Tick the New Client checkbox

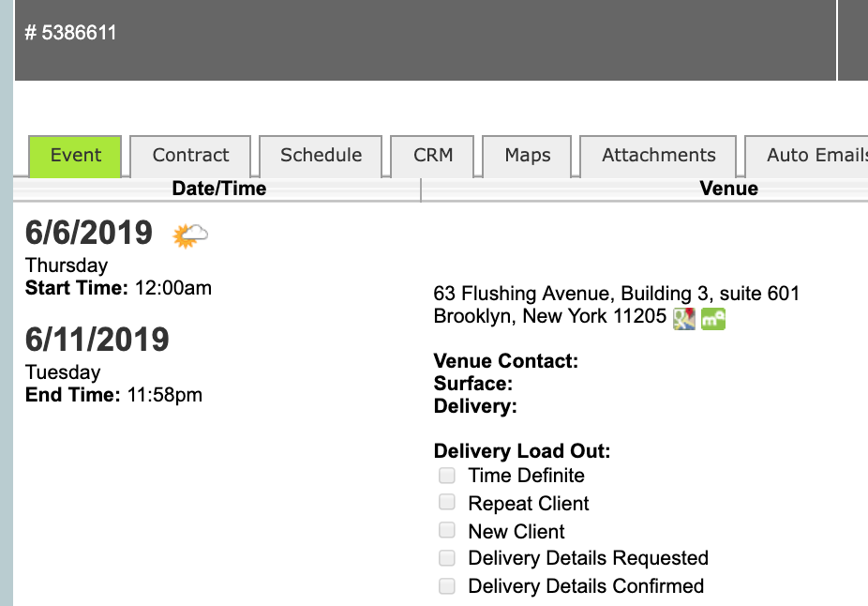tap(448, 531)
